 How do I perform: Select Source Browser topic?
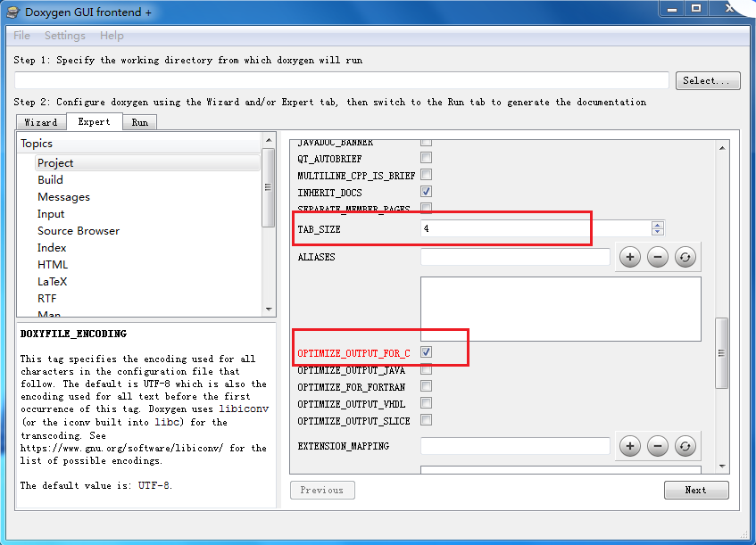[x=79, y=231]
